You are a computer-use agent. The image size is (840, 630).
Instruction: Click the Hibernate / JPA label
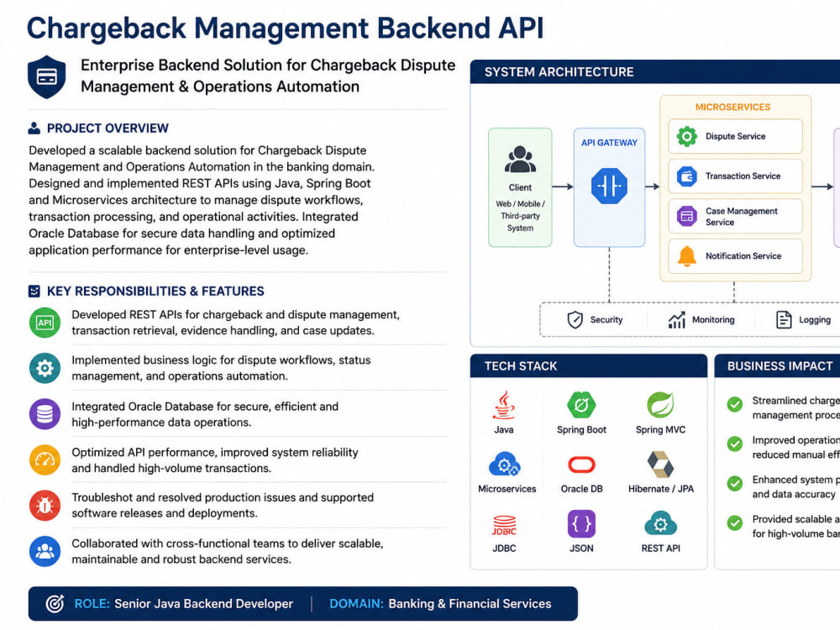click(660, 489)
